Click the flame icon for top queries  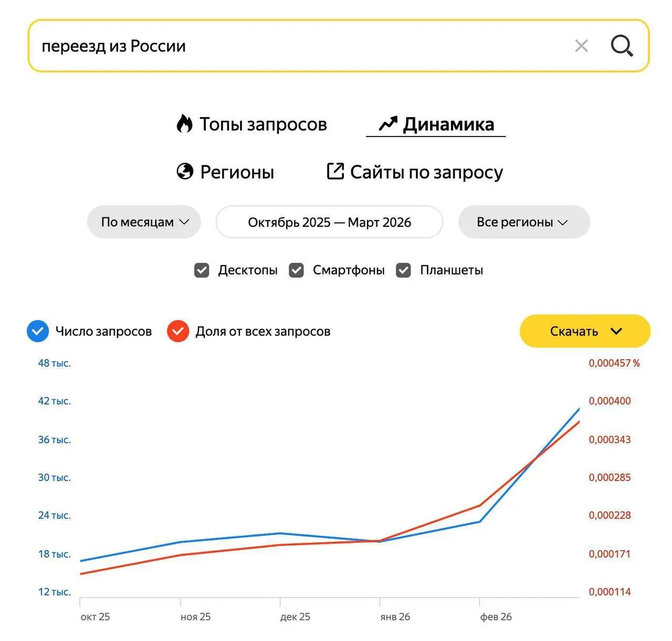click(x=184, y=124)
